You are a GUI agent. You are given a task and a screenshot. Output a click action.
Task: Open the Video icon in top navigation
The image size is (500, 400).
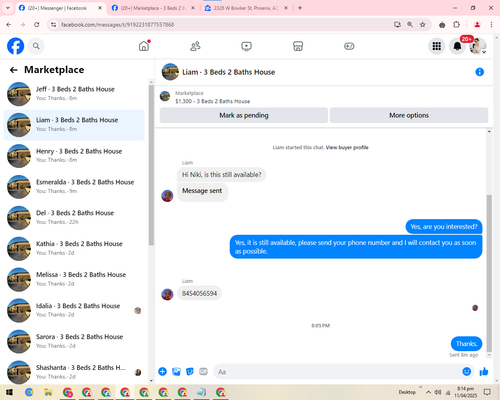247,46
